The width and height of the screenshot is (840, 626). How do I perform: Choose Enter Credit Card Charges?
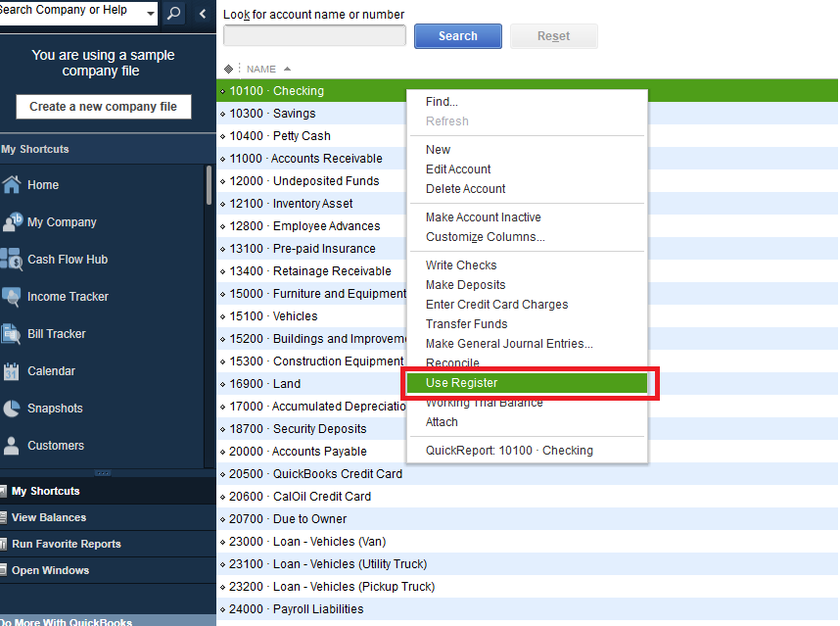click(527, 304)
